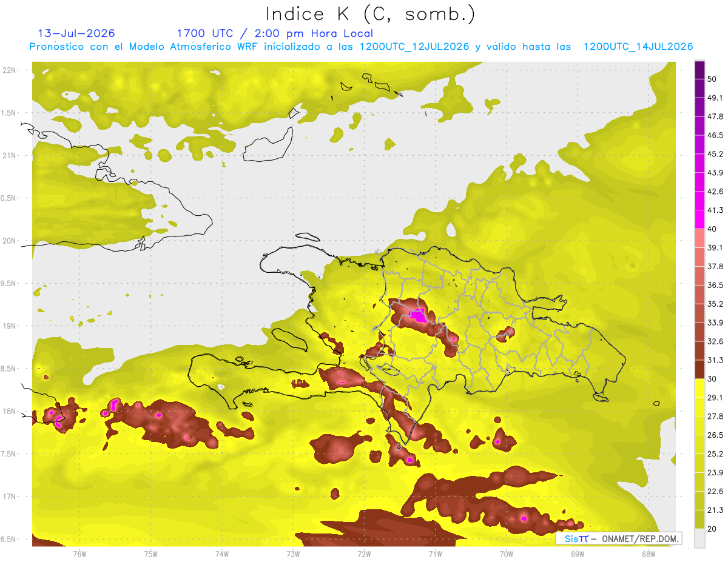Select the 13-Jul-2026 date text
The height and width of the screenshot is (562, 728).
tap(76, 33)
